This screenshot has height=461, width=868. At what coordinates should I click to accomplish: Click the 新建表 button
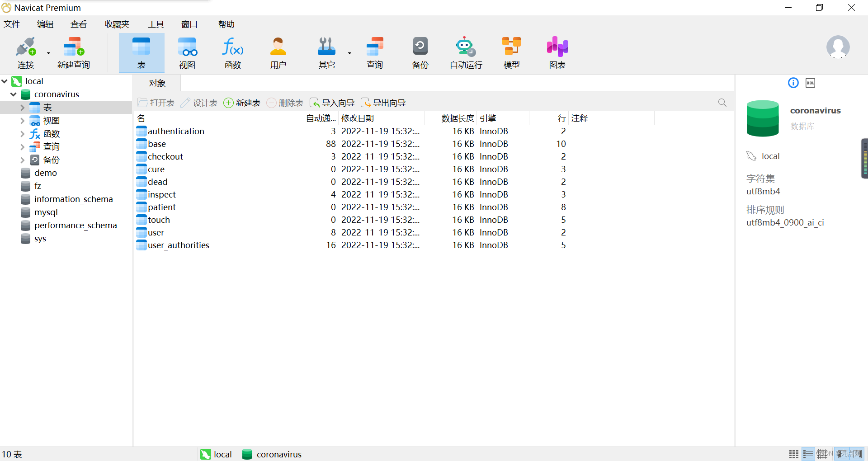[242, 103]
